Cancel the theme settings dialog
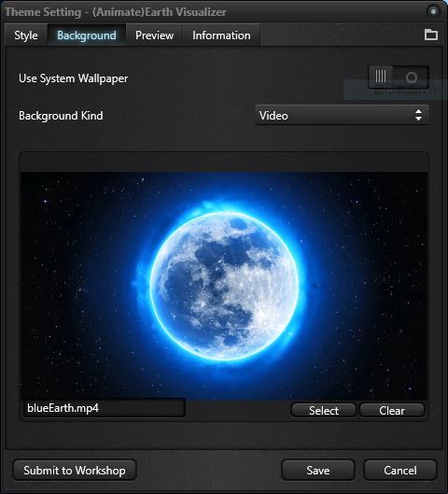Viewport: 448px width, 494px height. click(400, 470)
